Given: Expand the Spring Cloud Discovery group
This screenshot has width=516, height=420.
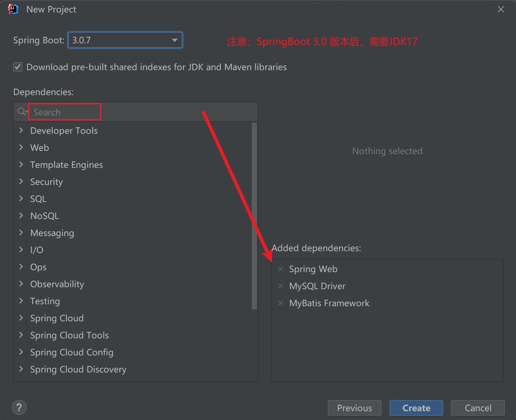Looking at the screenshot, I should (x=21, y=369).
